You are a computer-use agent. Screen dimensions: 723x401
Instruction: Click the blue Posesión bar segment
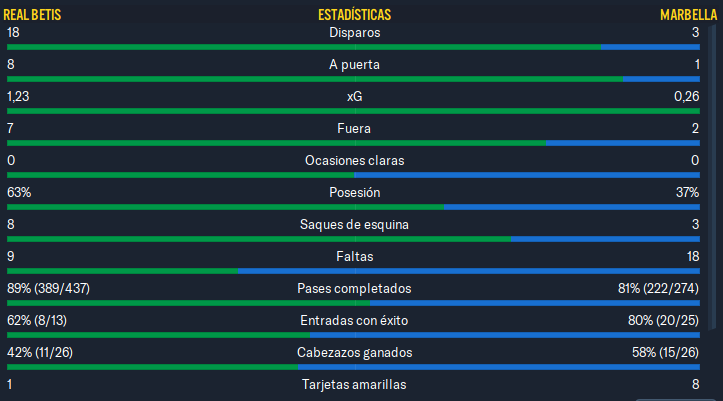tap(572, 207)
